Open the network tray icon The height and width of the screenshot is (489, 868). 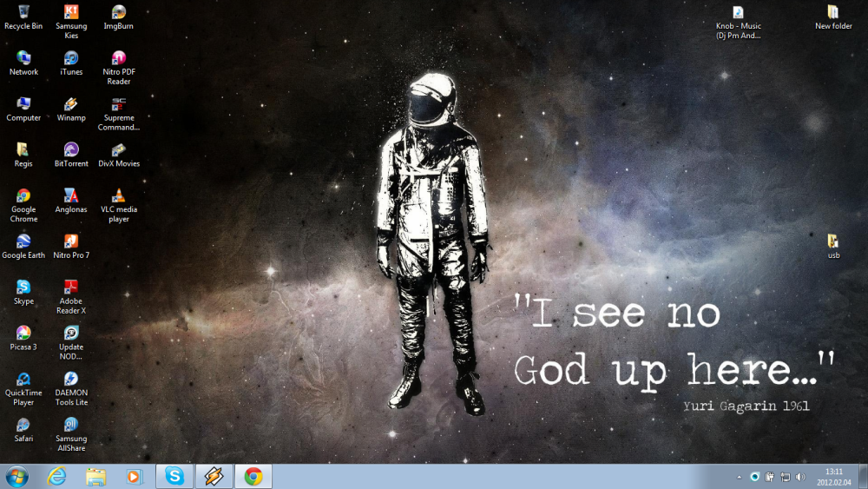pos(785,477)
